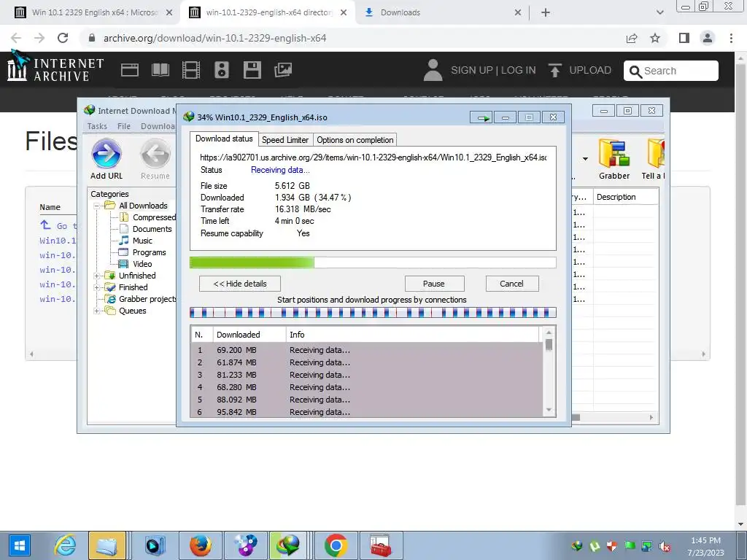Screen dimensions: 747x560
Task: Expand the Finished category
Action: 97,287
